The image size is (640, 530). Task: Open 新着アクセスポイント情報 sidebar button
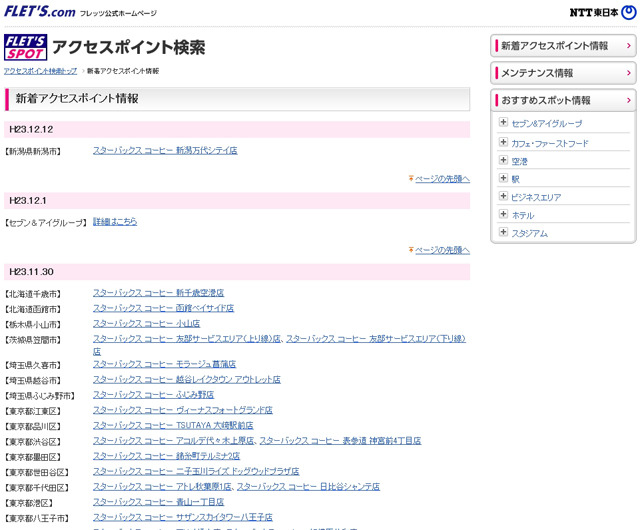pos(563,46)
